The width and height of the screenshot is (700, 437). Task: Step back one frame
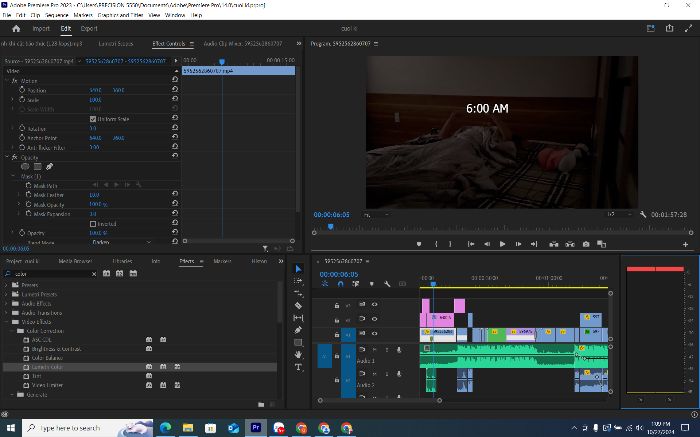point(487,244)
